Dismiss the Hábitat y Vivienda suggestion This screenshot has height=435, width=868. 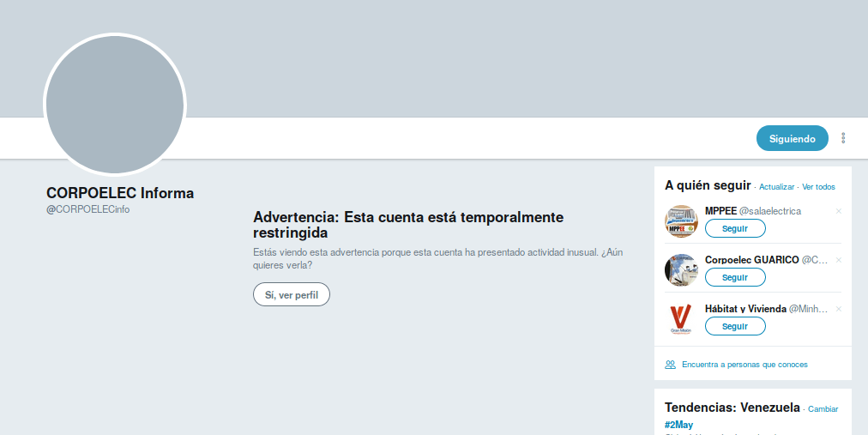click(839, 309)
